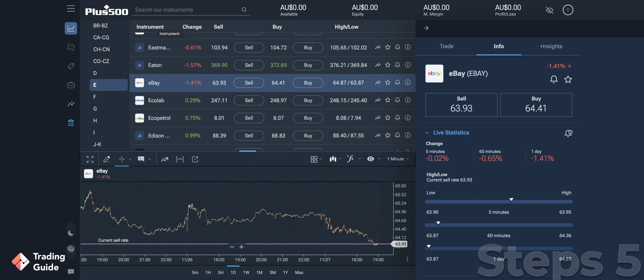Click the large Sell 63.93 box

(461, 105)
